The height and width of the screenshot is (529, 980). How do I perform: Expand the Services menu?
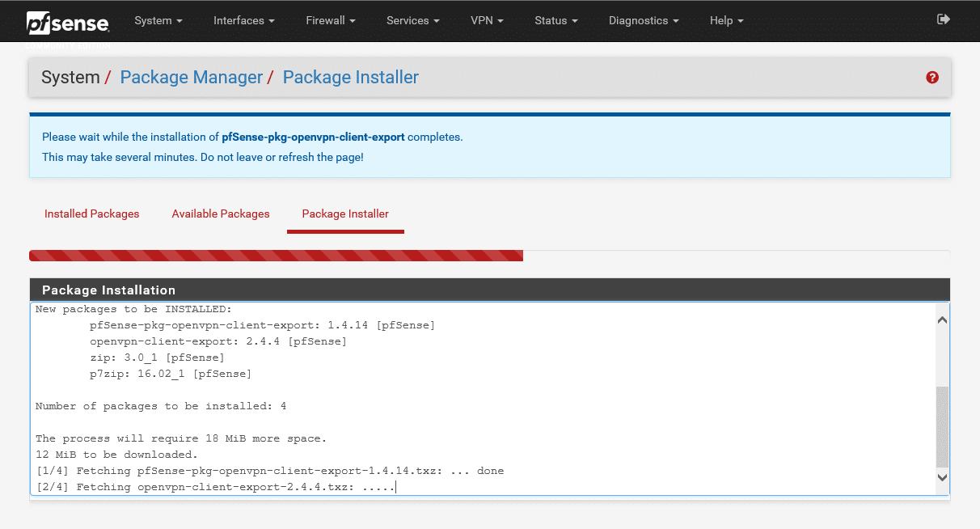413,20
